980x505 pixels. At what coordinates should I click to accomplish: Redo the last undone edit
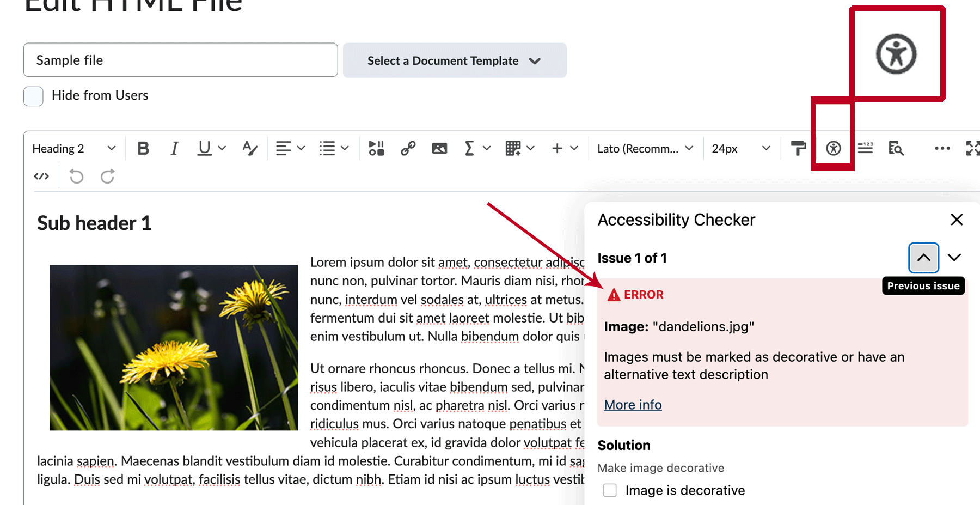(108, 177)
